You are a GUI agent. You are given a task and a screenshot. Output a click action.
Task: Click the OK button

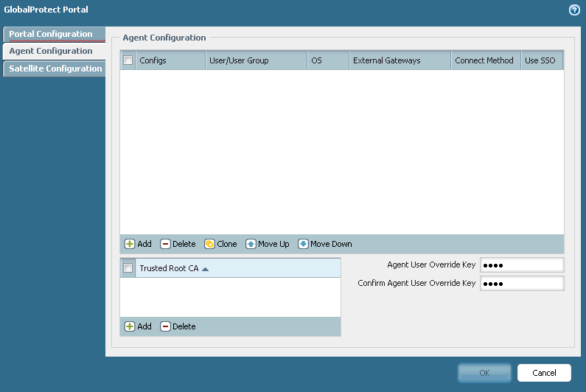coord(484,373)
